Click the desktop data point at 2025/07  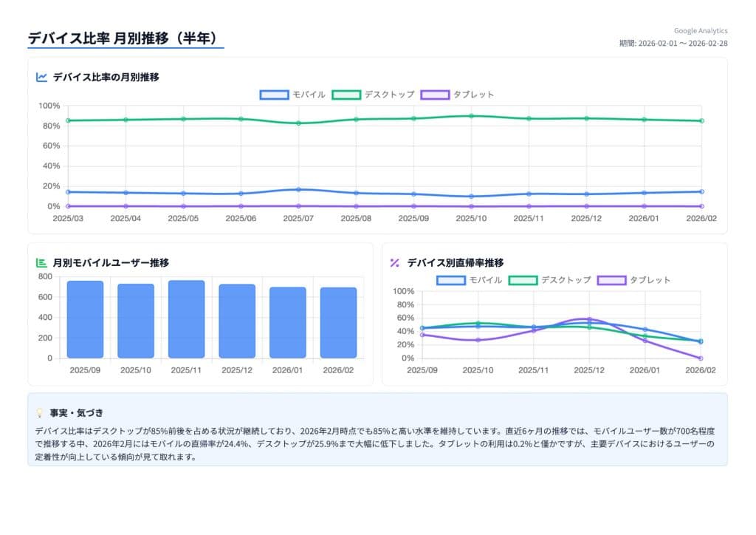point(298,123)
